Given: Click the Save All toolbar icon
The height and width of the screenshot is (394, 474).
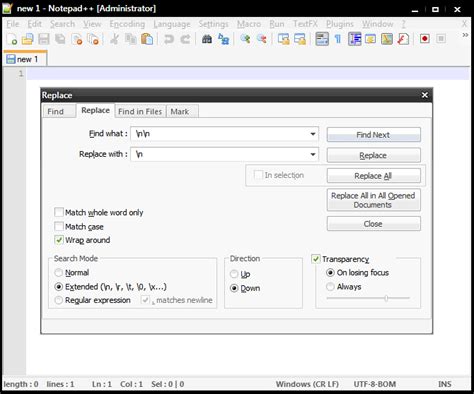Looking at the screenshot, I should tap(60, 39).
